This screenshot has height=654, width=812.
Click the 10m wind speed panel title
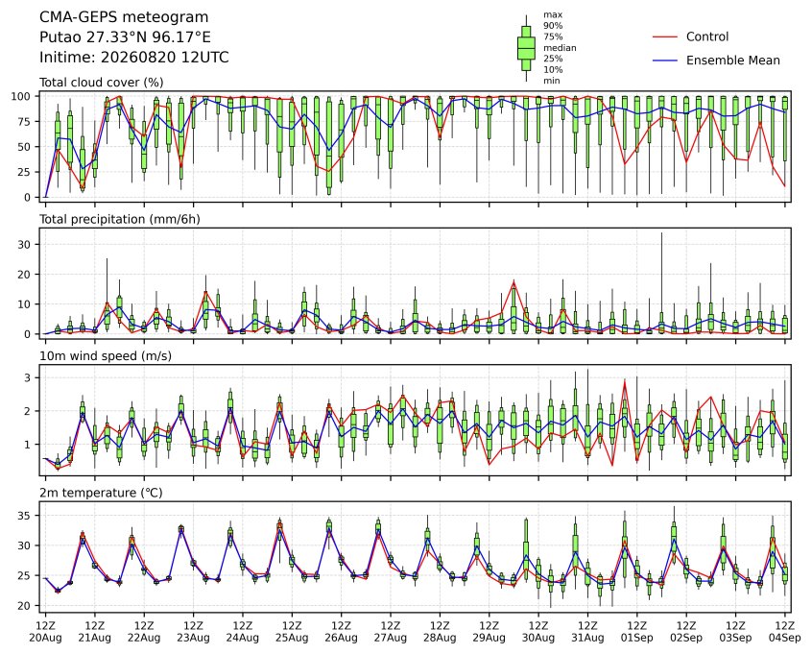coord(106,356)
